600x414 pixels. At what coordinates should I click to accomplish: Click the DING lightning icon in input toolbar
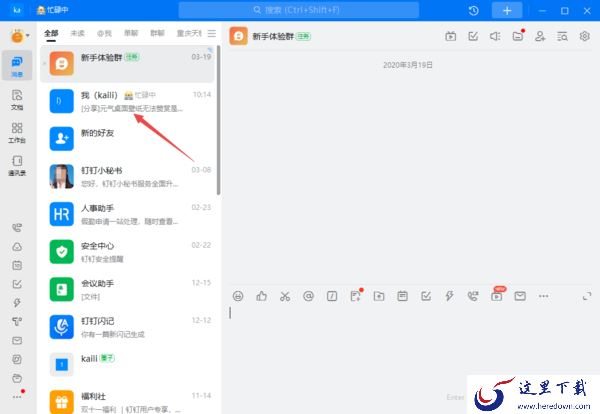coord(449,296)
